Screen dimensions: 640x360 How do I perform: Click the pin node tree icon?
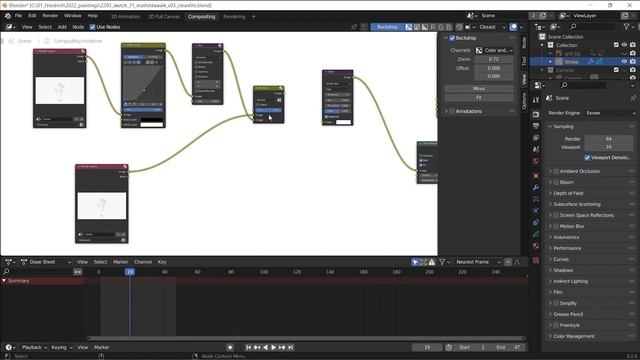(354, 27)
